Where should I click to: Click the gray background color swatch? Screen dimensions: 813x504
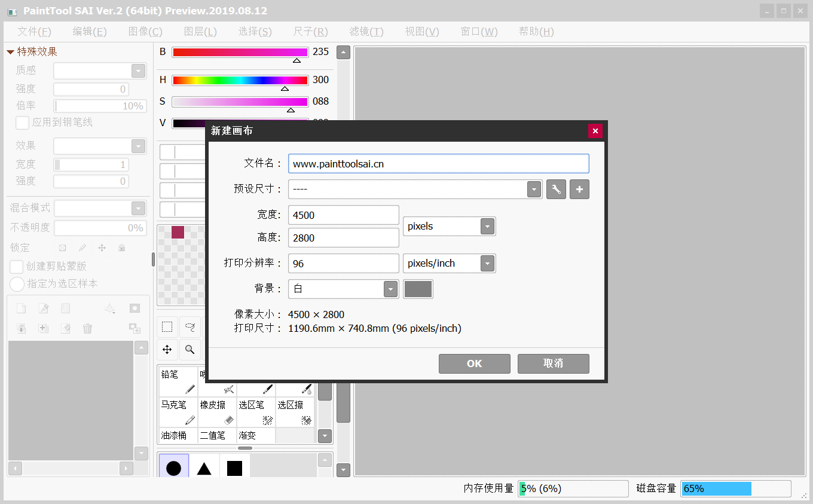coord(418,289)
